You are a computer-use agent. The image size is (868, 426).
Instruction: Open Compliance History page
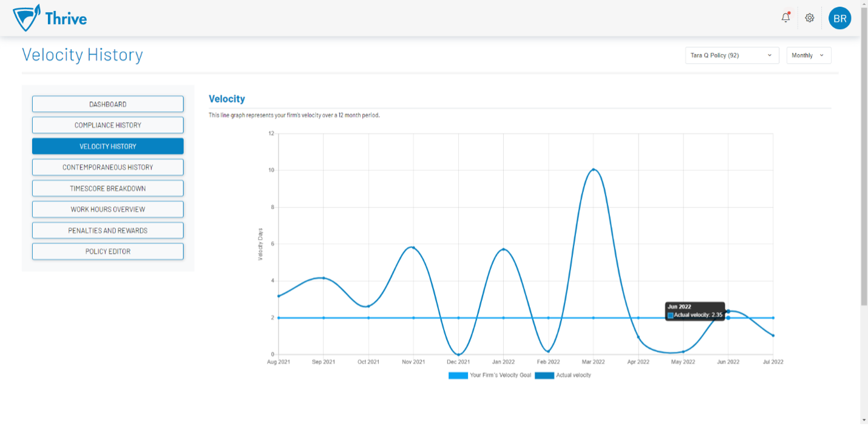point(107,125)
